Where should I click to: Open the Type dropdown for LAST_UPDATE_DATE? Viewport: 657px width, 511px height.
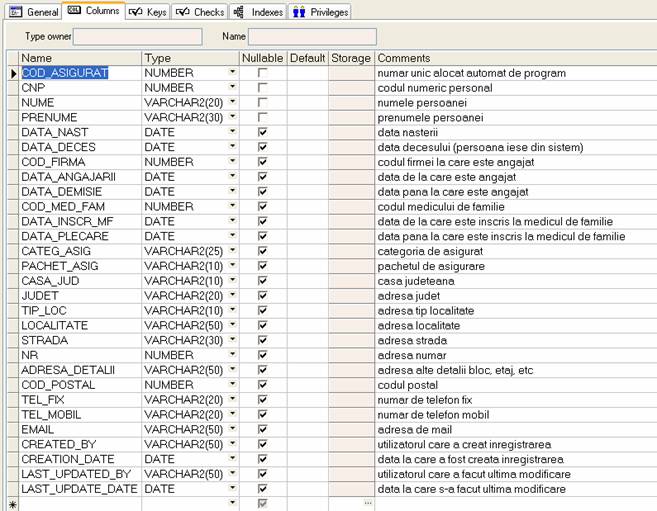[232, 489]
